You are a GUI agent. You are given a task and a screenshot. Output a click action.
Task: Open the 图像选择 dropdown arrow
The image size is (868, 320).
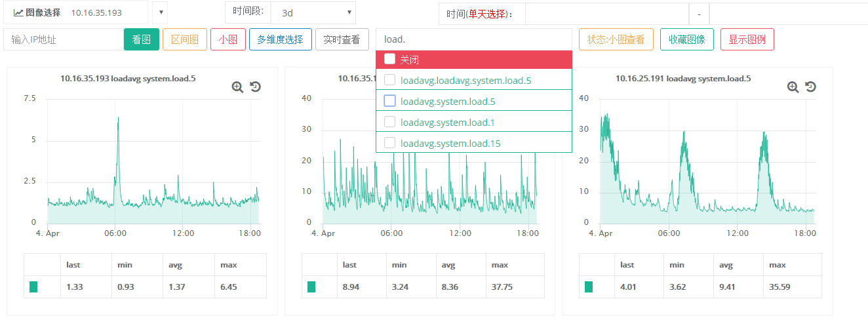[x=160, y=12]
